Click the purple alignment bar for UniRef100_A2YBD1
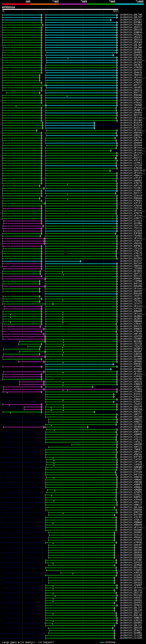Screen dimensions: 146x644 point(82,389)
